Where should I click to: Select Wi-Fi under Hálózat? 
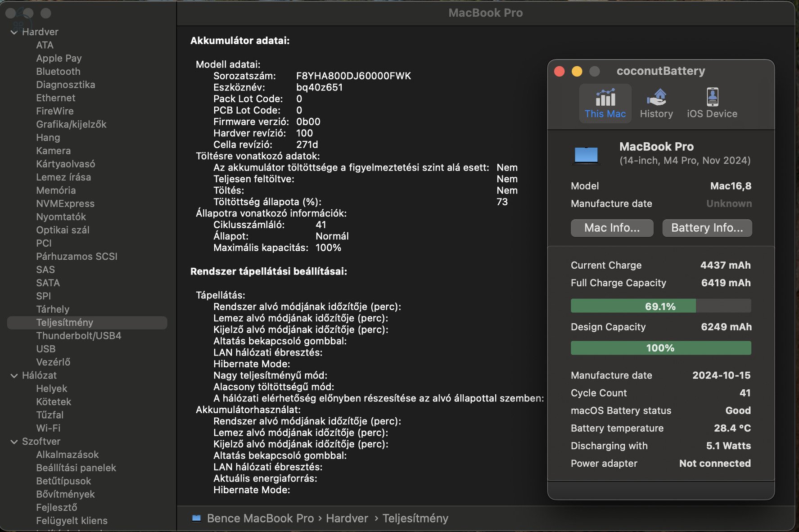(x=48, y=428)
